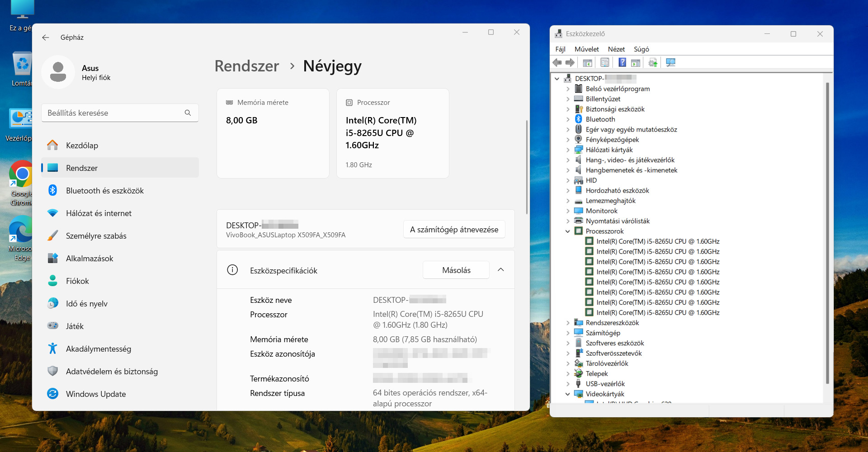The image size is (868, 452).
Task: Expand the Lemezmeghajtók node
Action: 568,201
